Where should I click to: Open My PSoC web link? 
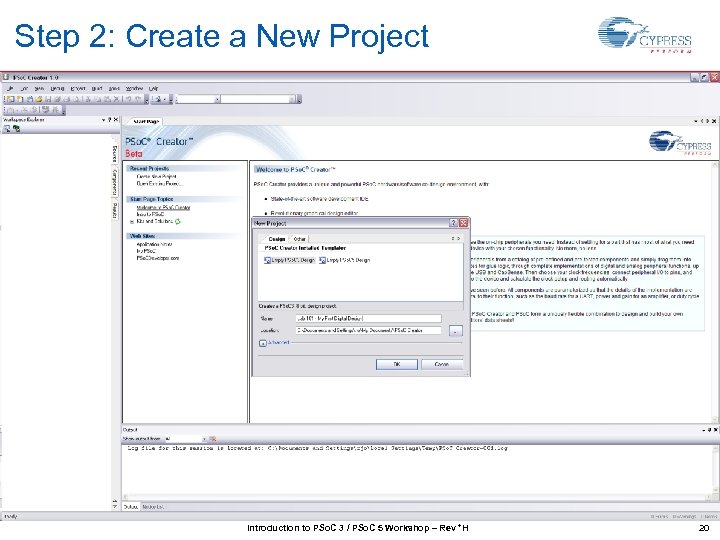click(x=146, y=251)
